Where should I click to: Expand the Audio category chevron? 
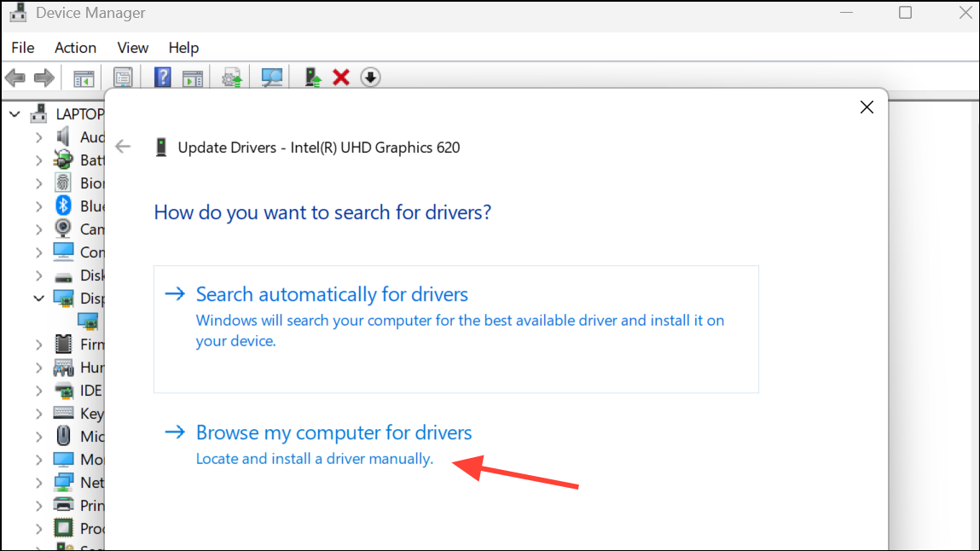[x=38, y=136]
